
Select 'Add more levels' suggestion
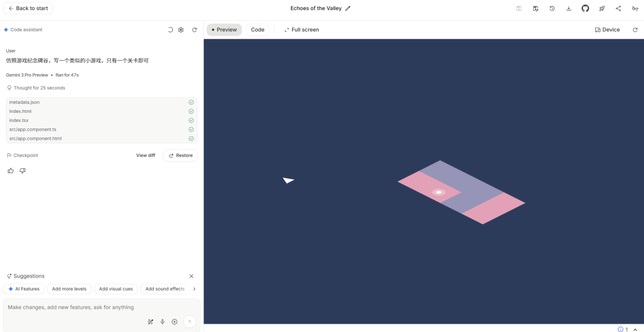[69, 289]
